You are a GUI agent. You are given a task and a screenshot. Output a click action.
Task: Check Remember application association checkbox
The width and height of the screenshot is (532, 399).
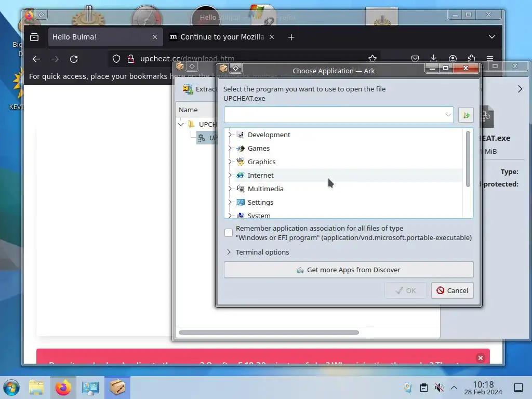click(x=229, y=233)
